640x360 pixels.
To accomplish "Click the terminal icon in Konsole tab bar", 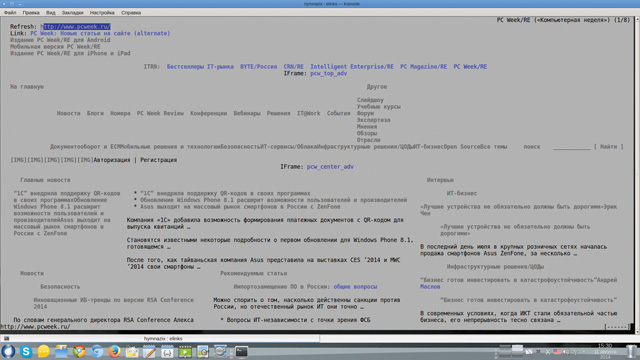I will [6, 338].
